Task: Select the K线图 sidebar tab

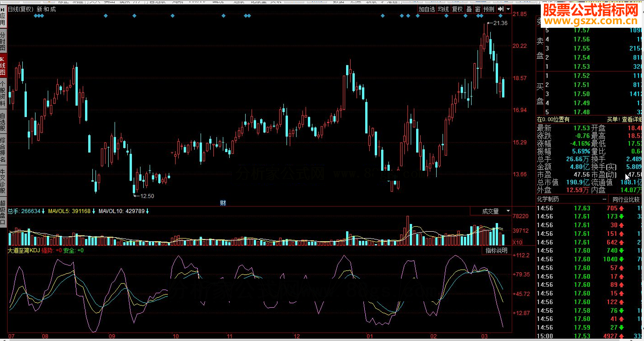Action: coord(3,66)
